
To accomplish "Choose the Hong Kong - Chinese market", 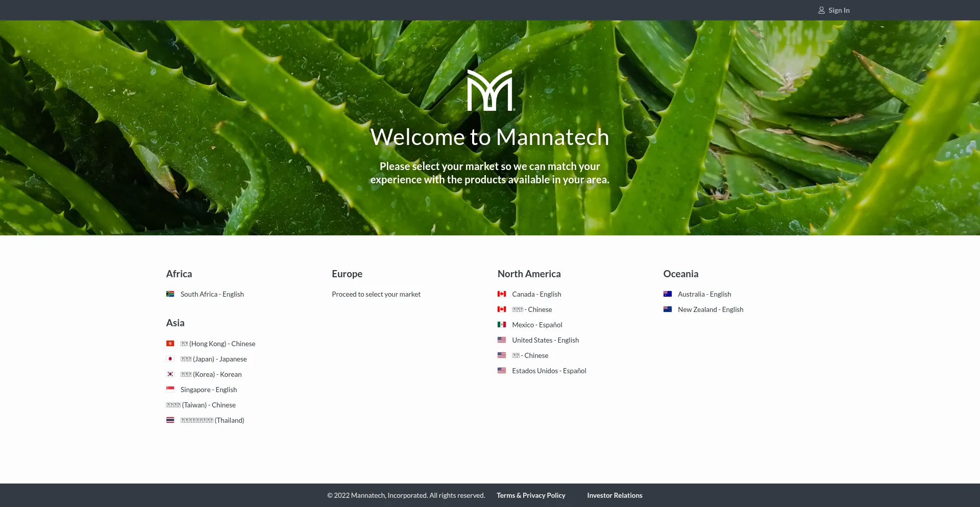I will 218,344.
